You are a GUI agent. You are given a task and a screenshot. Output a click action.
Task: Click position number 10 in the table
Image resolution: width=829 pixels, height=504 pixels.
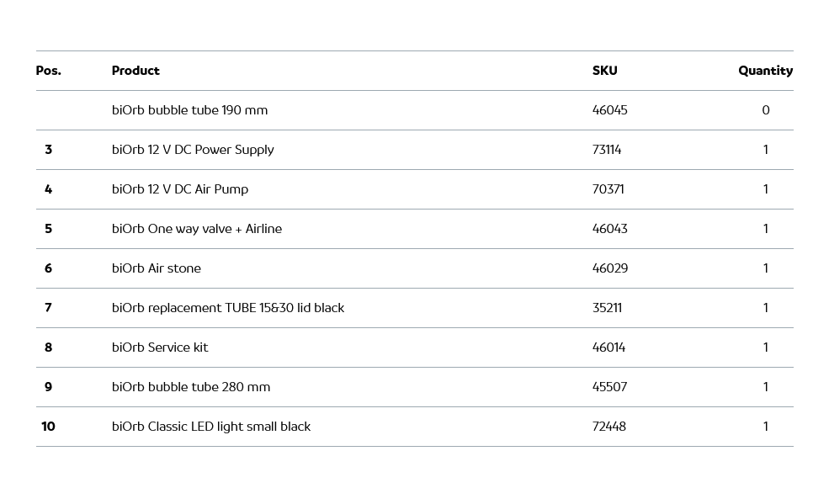click(x=48, y=427)
